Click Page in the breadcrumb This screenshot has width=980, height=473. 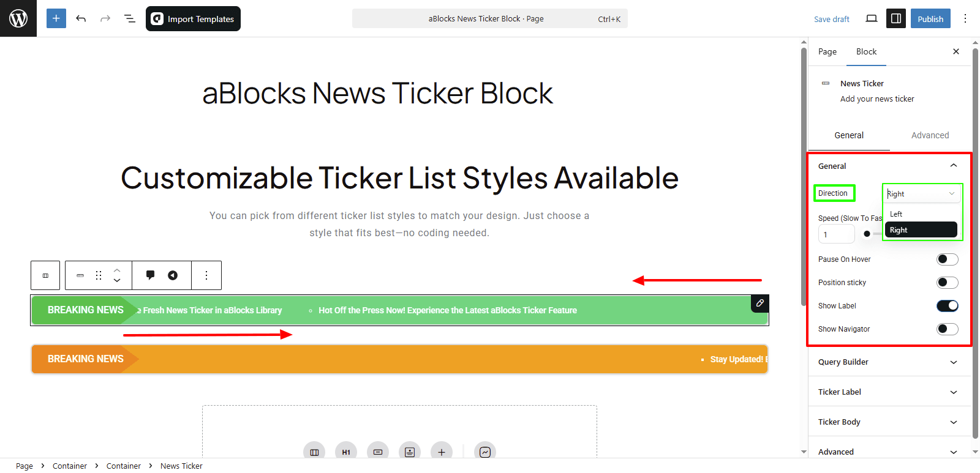coord(24,466)
